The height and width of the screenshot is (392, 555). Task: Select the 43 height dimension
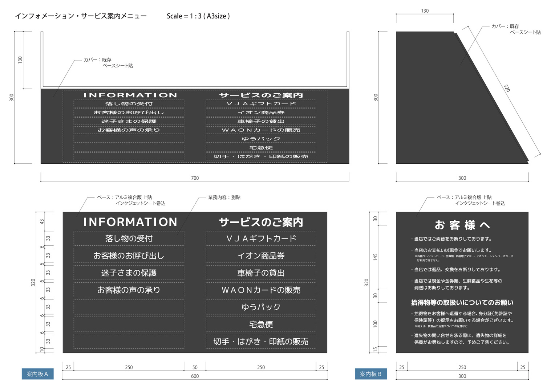(x=42, y=221)
